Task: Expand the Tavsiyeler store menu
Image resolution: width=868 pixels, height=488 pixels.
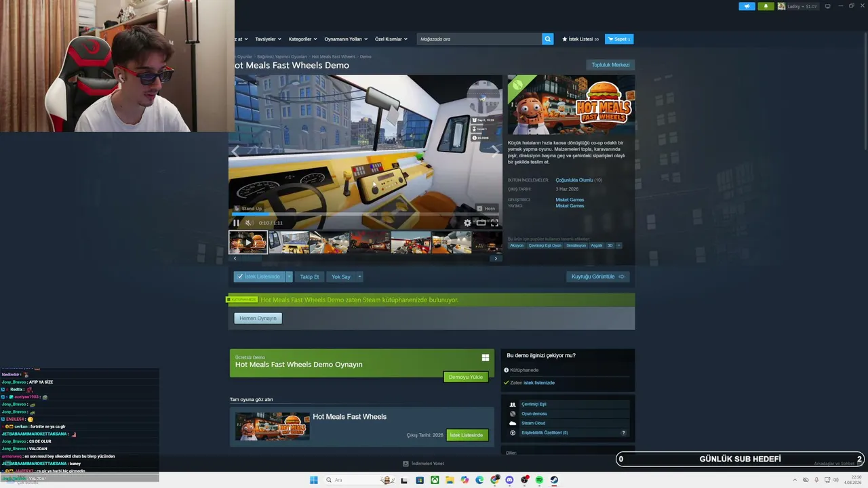Action: [x=268, y=39]
